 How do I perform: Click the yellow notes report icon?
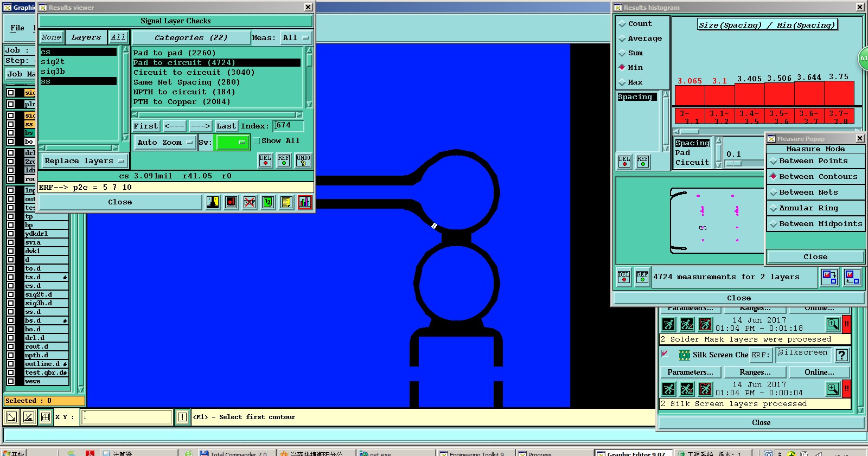(x=286, y=202)
